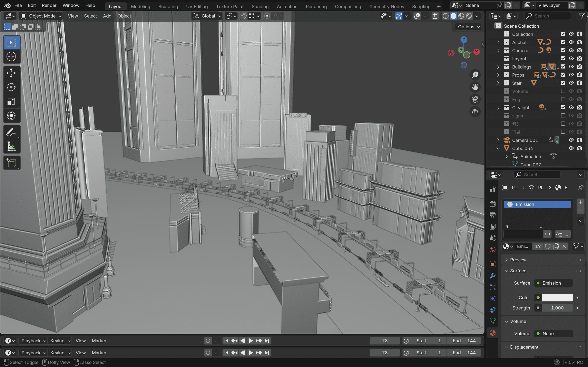This screenshot has width=588, height=367.
Task: Click the viewport Options button
Action: click(x=468, y=27)
